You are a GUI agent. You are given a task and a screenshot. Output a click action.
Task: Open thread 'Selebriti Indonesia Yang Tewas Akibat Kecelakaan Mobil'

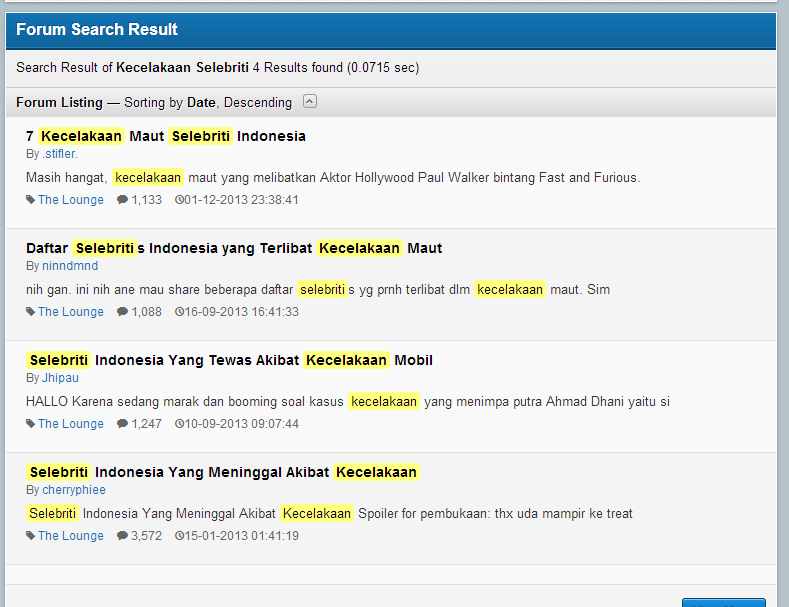point(229,360)
